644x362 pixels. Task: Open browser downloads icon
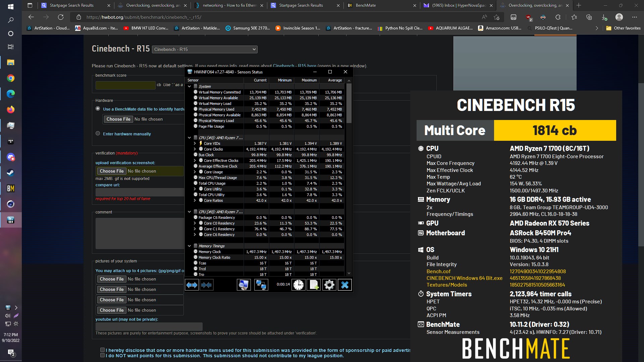pyautogui.click(x=604, y=17)
